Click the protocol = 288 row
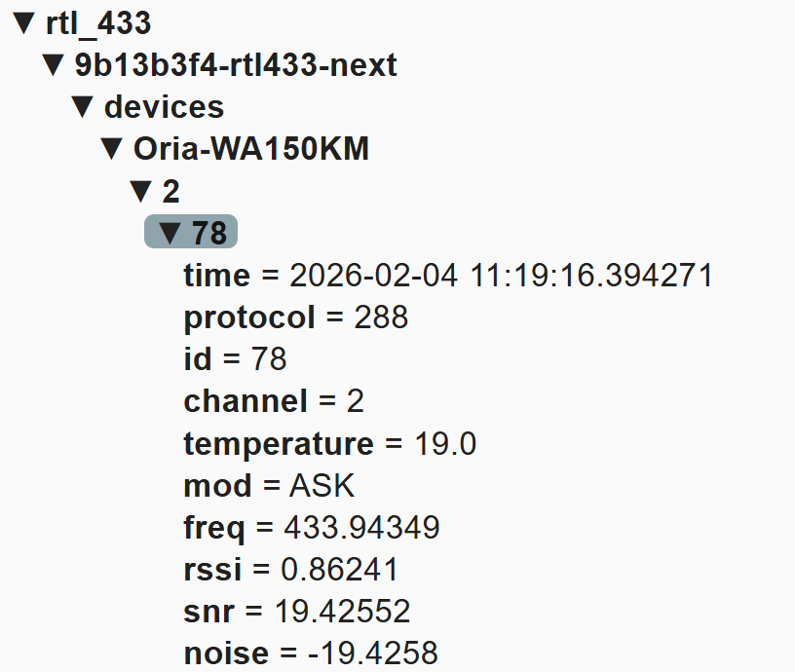This screenshot has width=795, height=672. 295,317
